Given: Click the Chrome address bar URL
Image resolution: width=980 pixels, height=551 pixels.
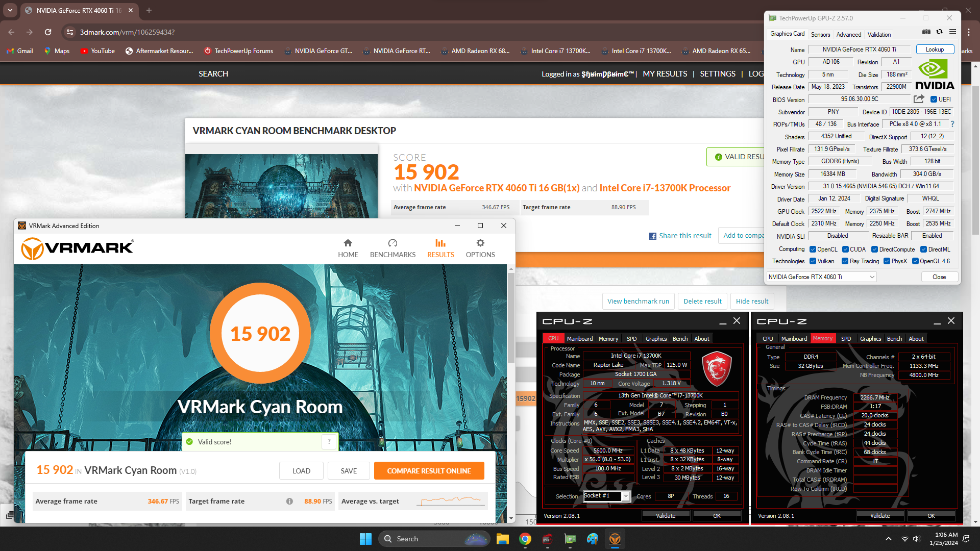Looking at the screenshot, I should (x=127, y=32).
